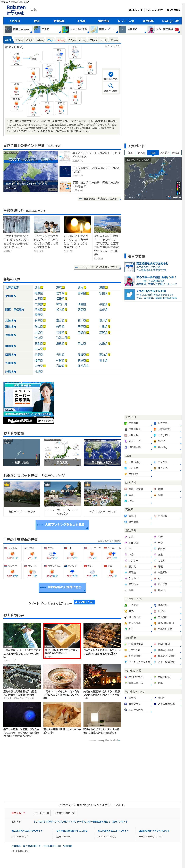The height and width of the screenshot is (868, 185).
Task: Open the 防災情報 menu in navigation bar
Action: (59, 21)
